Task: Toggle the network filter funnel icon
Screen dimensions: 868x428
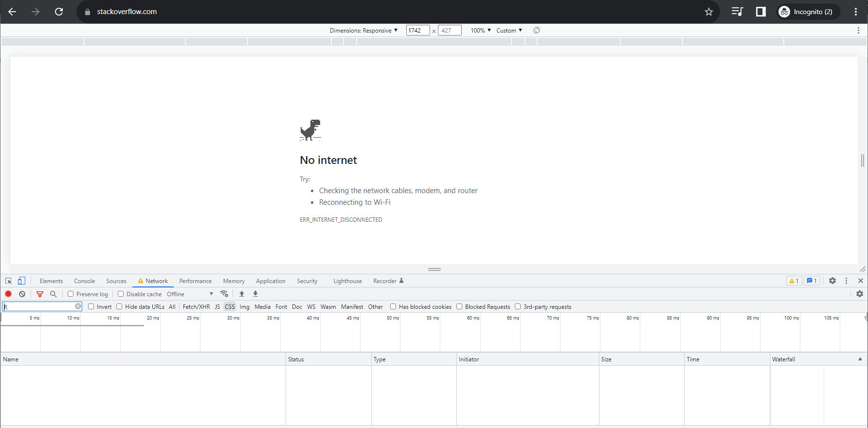Action: click(x=40, y=294)
